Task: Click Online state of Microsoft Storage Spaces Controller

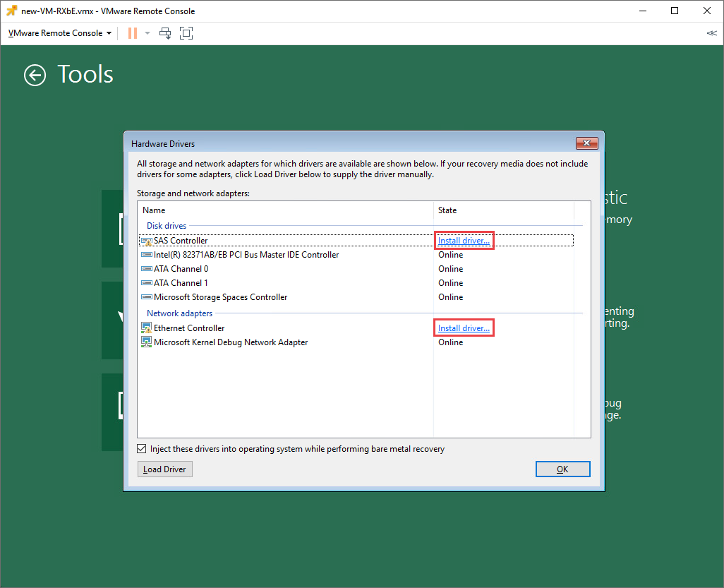Action: (x=451, y=297)
